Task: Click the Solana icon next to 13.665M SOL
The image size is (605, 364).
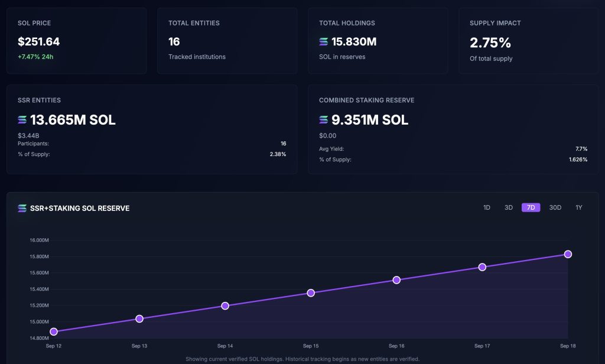Action: (22, 120)
